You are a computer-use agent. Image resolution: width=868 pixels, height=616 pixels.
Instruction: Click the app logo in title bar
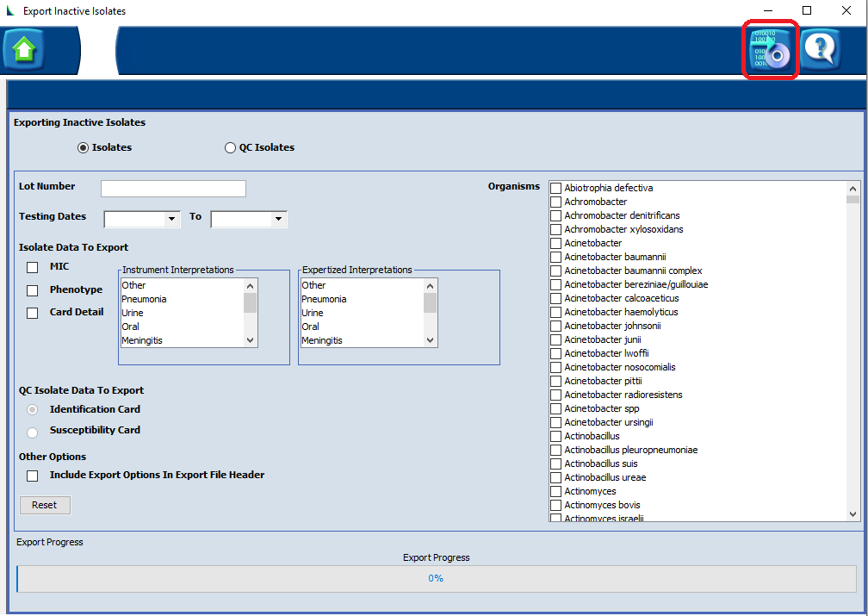click(x=10, y=10)
